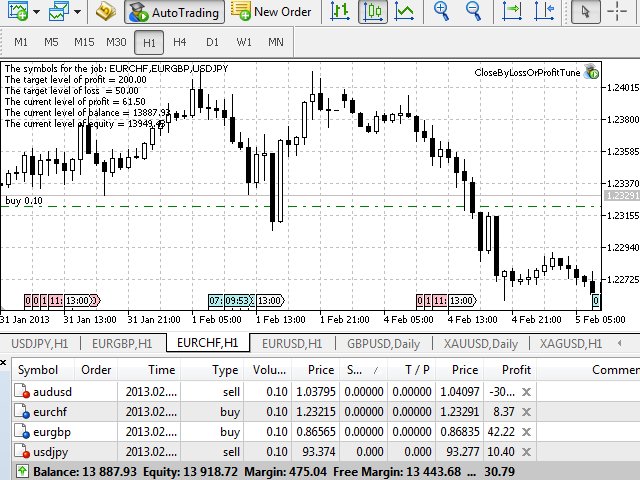Open the Market Watch folder icon
This screenshot has height=480, width=640.
(x=106, y=12)
